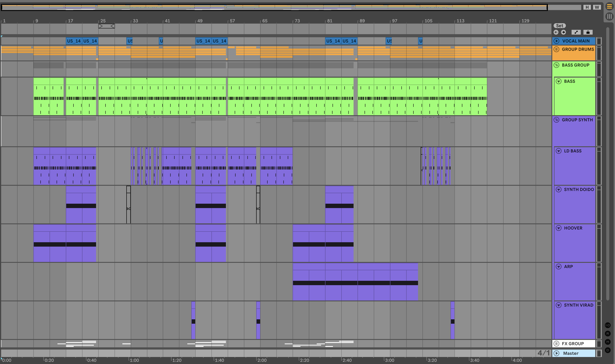Unfold the VOCAL MAIN track arrow
The image size is (615, 364).
point(556,41)
